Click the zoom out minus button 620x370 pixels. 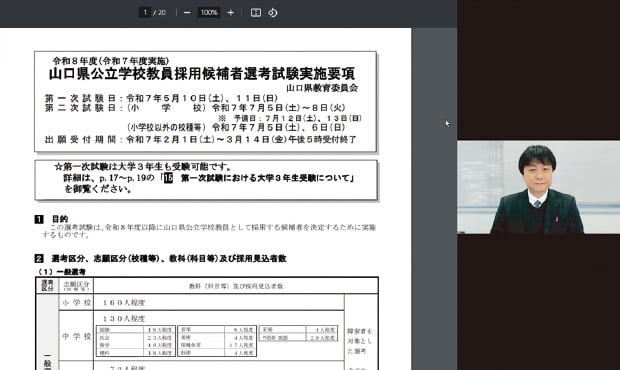click(187, 13)
